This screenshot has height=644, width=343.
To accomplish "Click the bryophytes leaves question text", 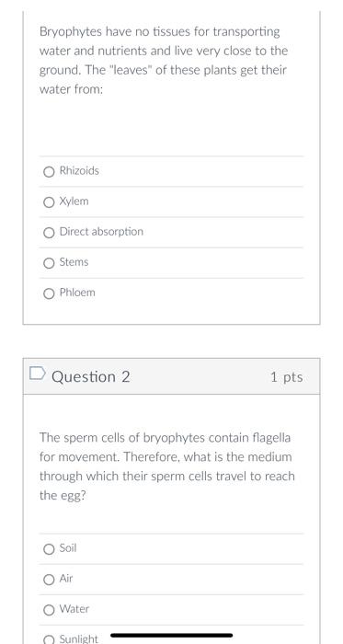I will [164, 61].
